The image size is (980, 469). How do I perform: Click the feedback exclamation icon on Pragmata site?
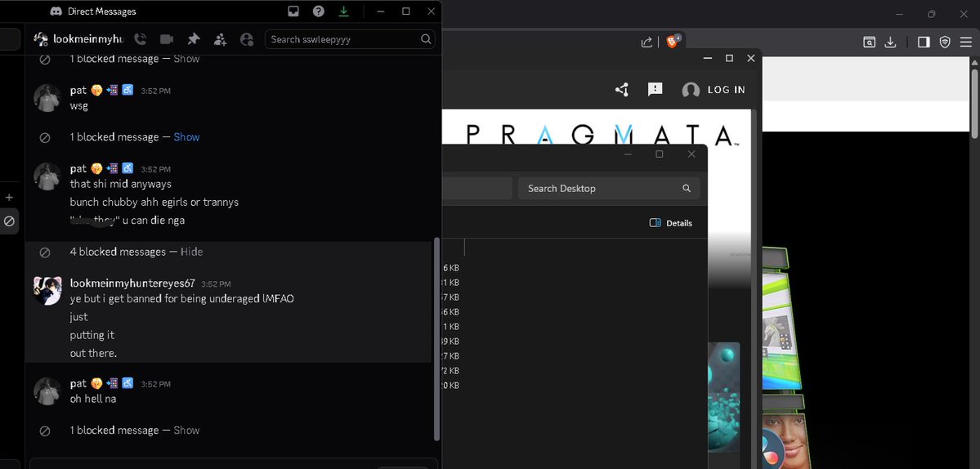coord(655,89)
